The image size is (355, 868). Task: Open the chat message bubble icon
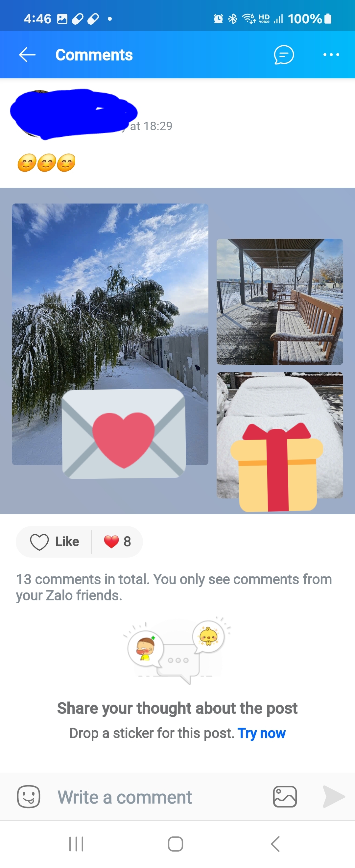(284, 55)
